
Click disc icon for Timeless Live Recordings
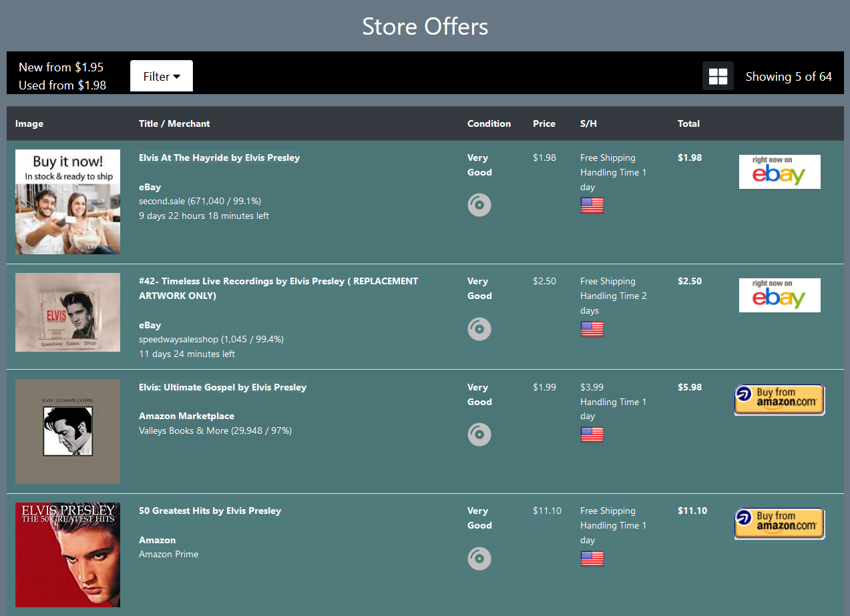pos(479,329)
